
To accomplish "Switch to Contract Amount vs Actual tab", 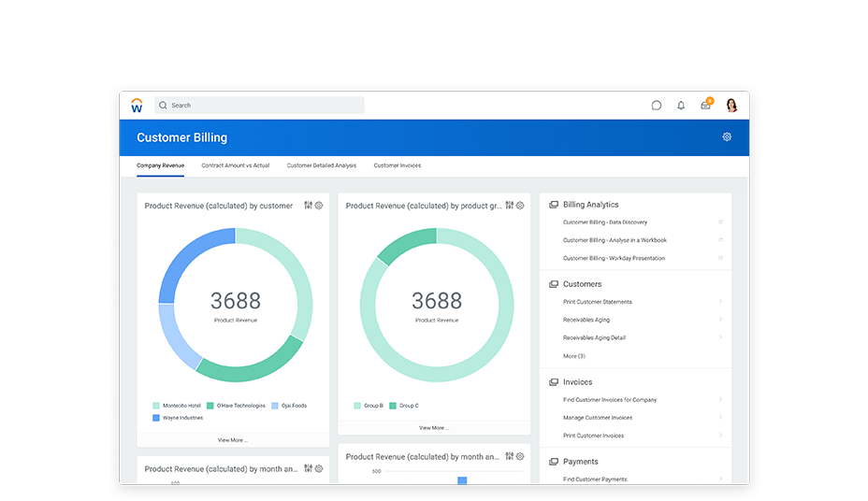I will tap(236, 165).
